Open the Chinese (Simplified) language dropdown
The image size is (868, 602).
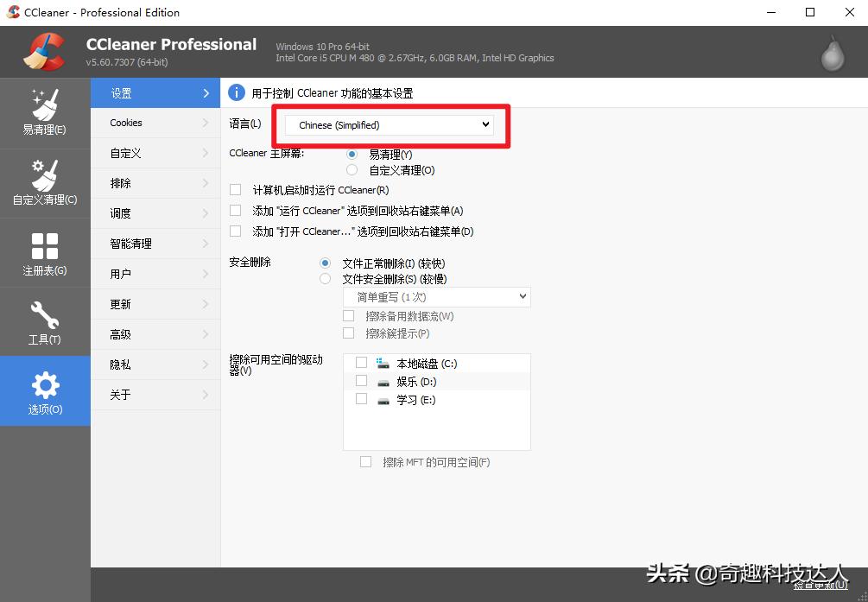[389, 124]
